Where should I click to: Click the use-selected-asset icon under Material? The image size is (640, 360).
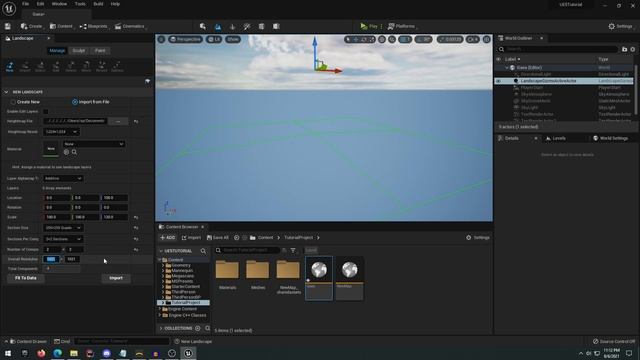67,152
